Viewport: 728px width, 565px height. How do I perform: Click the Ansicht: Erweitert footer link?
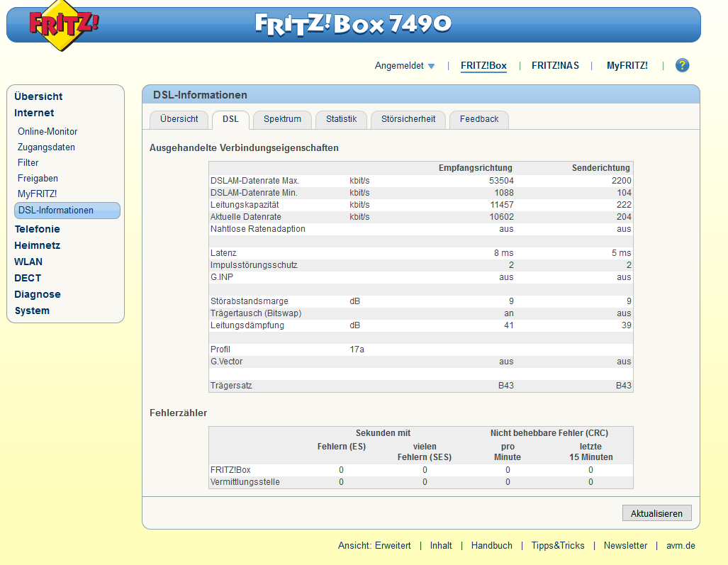pos(374,545)
